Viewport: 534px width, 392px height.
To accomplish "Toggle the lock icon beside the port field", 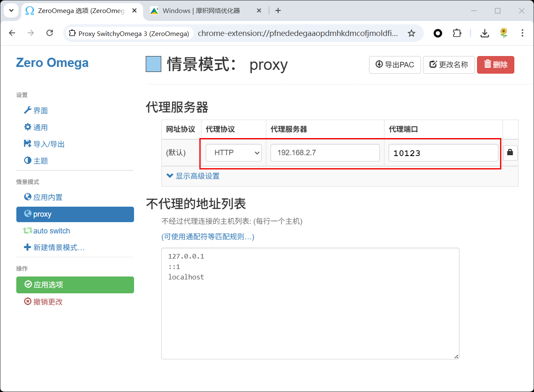I will pos(510,153).
